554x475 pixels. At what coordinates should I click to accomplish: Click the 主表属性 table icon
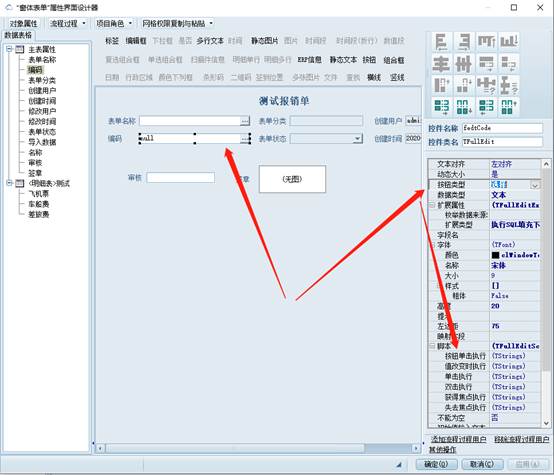[20, 49]
